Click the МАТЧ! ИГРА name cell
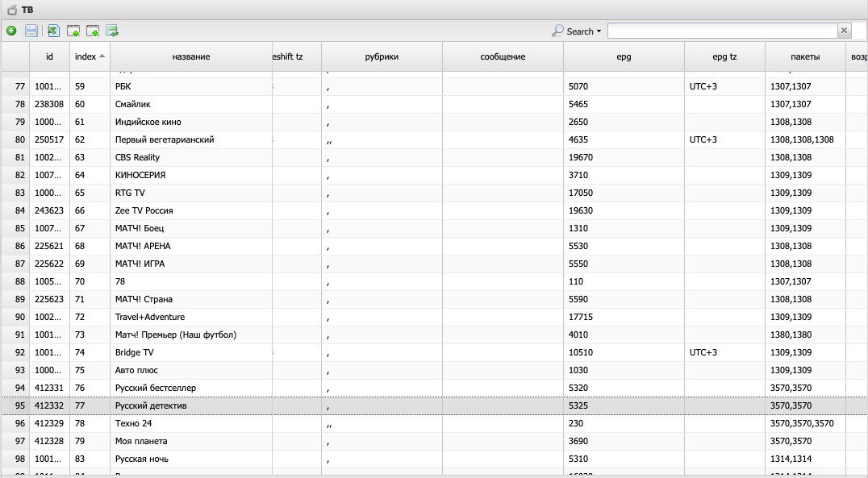Screen dimensions: 868x478 [191, 264]
